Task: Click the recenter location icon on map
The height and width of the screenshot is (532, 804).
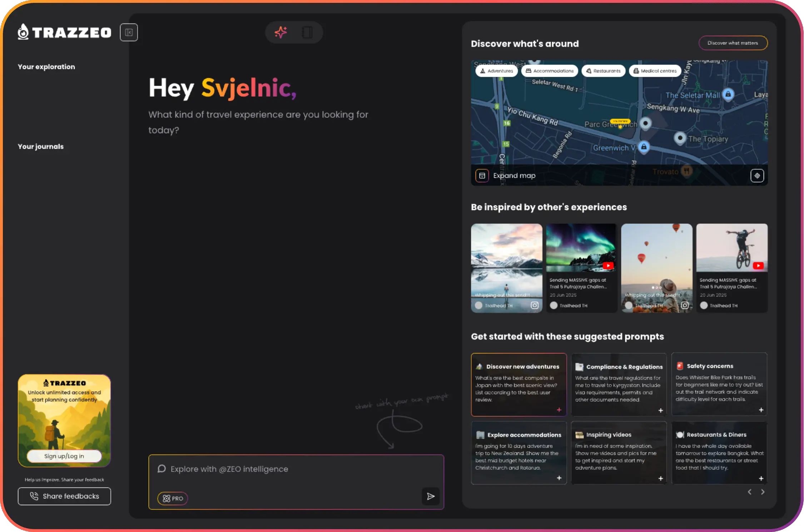Action: point(757,176)
